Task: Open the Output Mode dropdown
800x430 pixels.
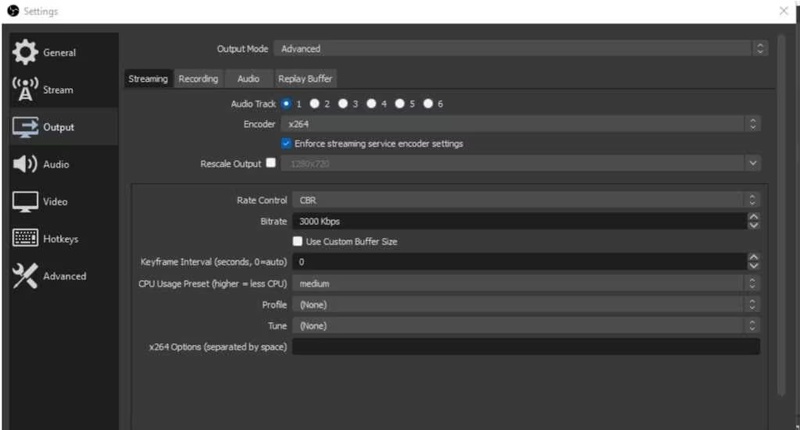Action: pyautogui.click(x=520, y=48)
